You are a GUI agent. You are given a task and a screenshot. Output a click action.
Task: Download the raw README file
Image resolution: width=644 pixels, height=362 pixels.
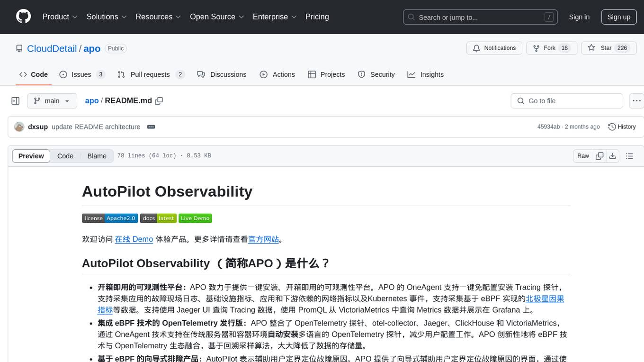point(612,156)
